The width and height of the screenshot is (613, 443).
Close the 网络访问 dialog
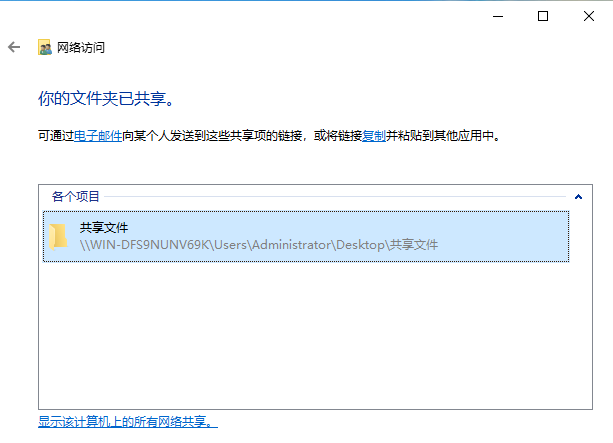coord(587,16)
